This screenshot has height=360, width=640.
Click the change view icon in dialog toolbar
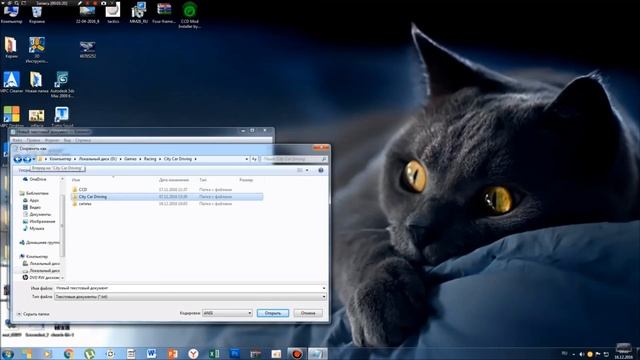tap(300, 170)
